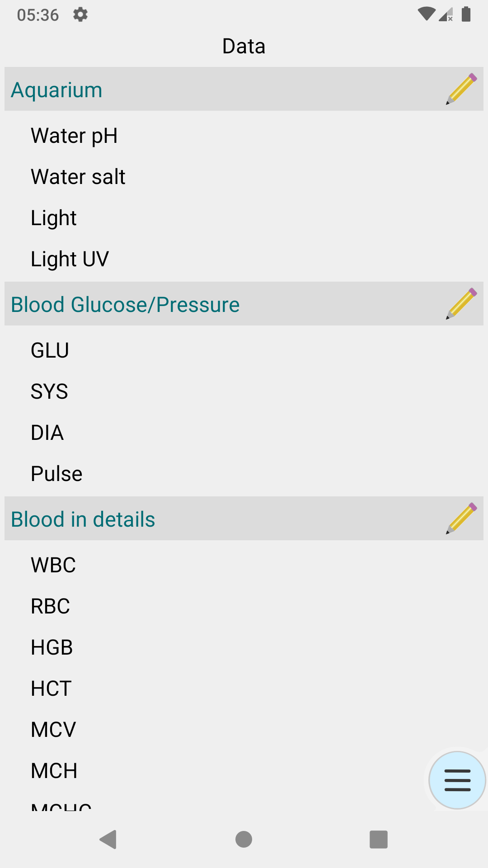Select the Light UV data item
This screenshot has height=868, width=488.
click(70, 259)
